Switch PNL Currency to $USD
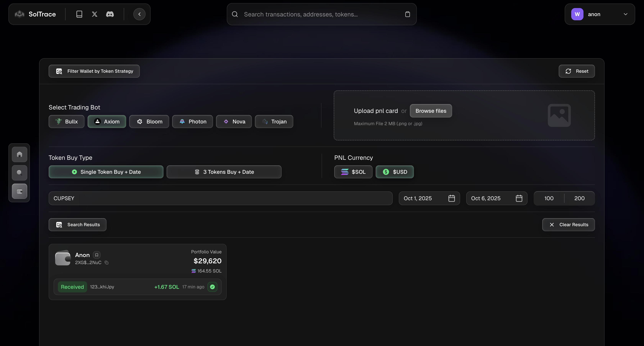The width and height of the screenshot is (644, 346). pyautogui.click(x=394, y=172)
